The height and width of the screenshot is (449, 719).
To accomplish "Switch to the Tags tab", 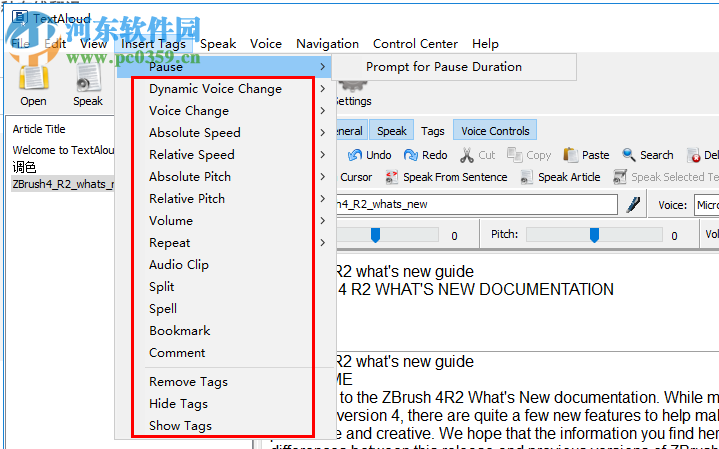I will 432,131.
